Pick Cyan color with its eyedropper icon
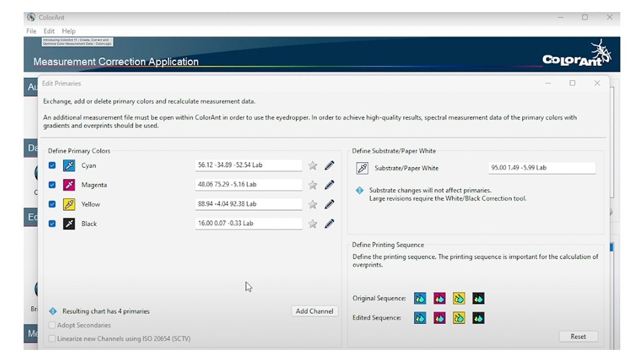This screenshot has width=644, height=362. [69, 165]
